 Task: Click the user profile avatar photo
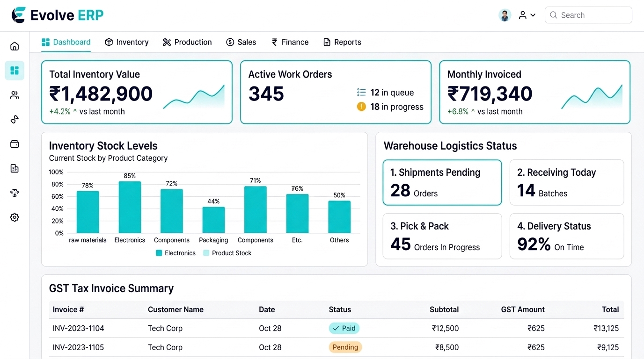505,15
